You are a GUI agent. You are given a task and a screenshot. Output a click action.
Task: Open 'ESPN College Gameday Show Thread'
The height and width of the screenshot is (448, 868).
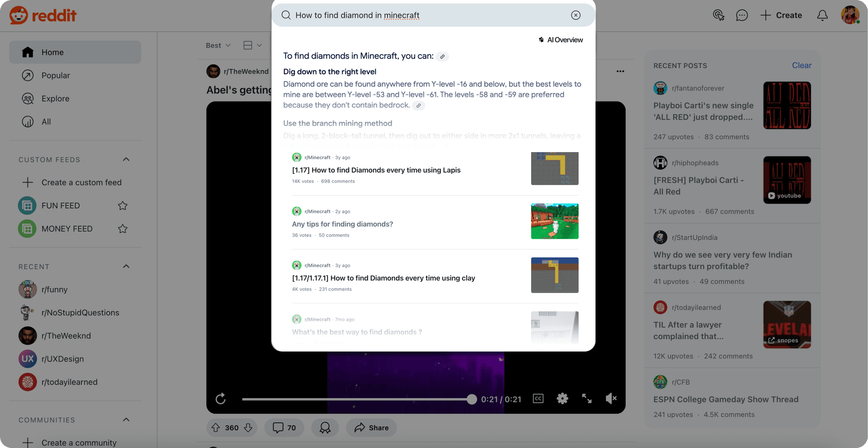coord(726,400)
